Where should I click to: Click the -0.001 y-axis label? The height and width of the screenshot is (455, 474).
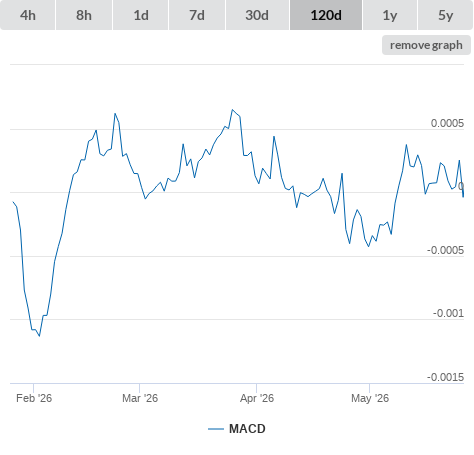pos(448,313)
